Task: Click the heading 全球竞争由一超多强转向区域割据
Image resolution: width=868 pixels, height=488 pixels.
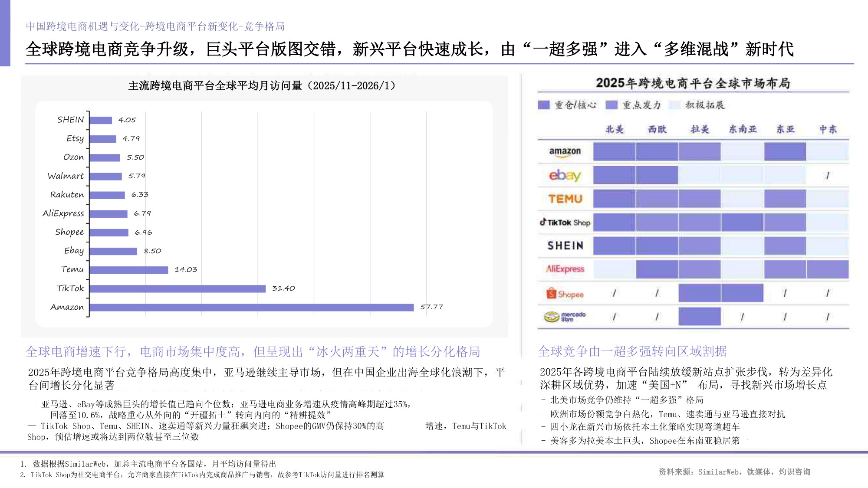Action: (x=632, y=351)
